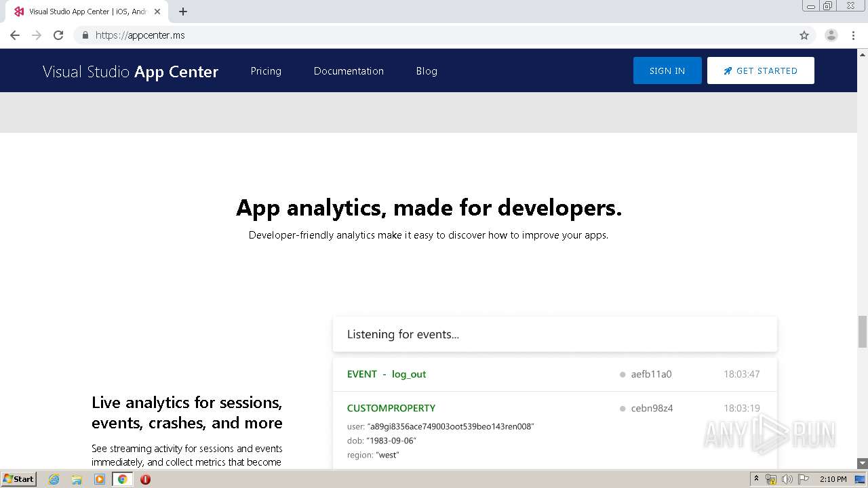Open the Chrome profile avatar menu
Viewport: 868px width, 488px height.
[831, 35]
